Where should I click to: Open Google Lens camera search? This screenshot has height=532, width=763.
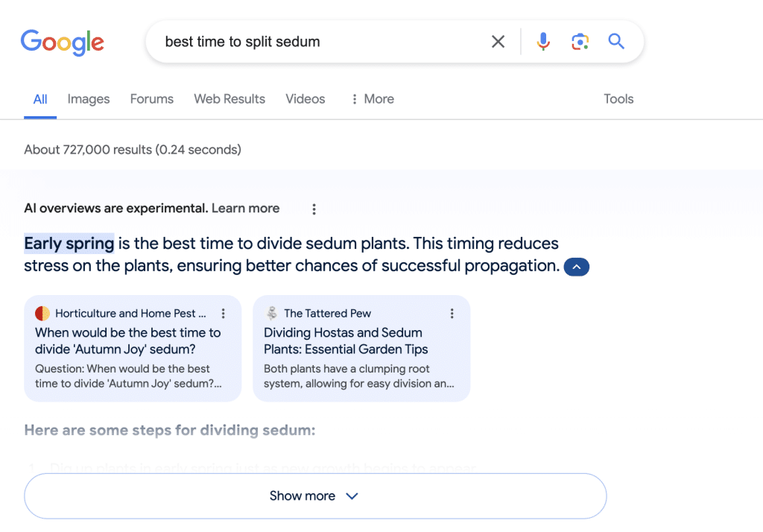click(580, 42)
